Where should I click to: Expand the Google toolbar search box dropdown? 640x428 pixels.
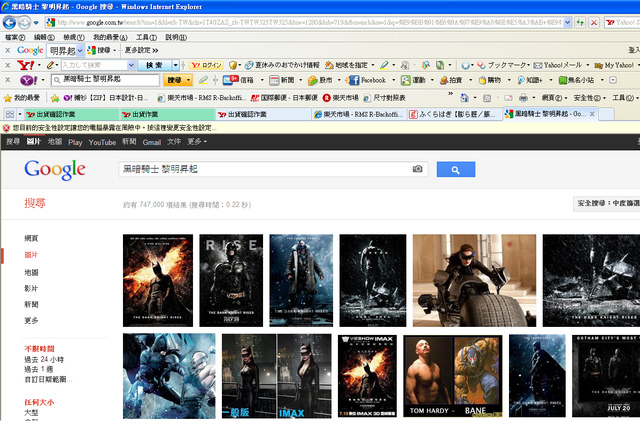pyautogui.click(x=80, y=51)
